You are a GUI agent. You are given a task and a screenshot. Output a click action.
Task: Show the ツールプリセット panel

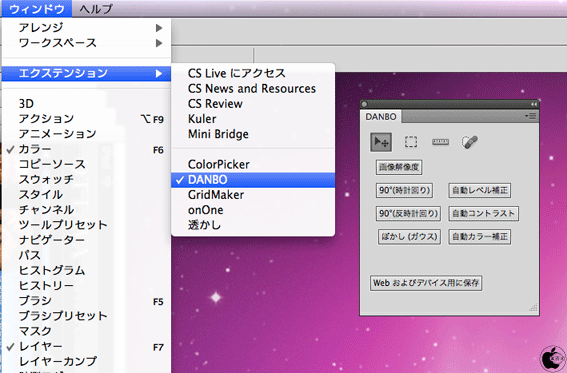click(x=86, y=225)
